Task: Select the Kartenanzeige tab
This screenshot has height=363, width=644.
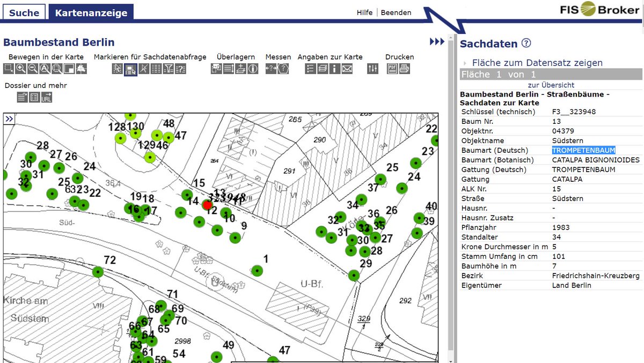Action: point(91,12)
